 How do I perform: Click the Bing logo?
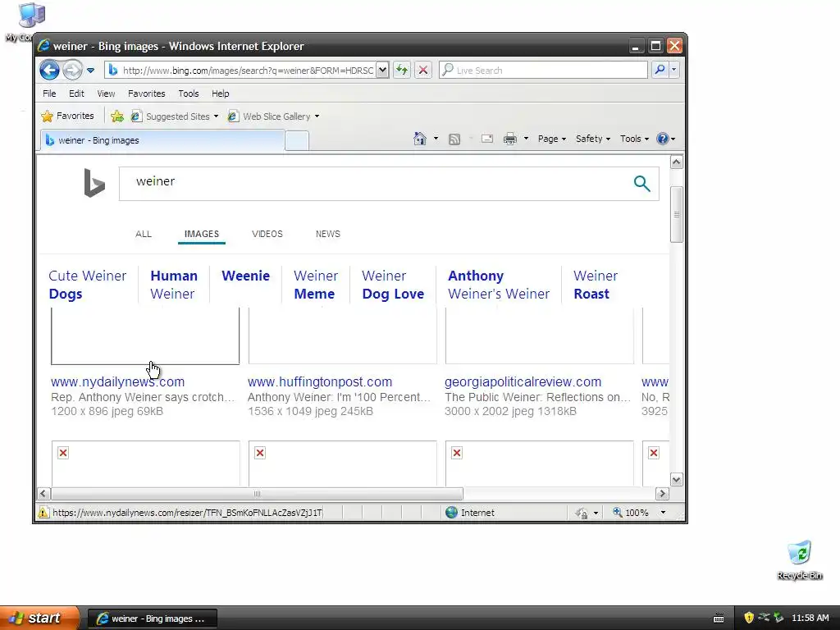(94, 183)
